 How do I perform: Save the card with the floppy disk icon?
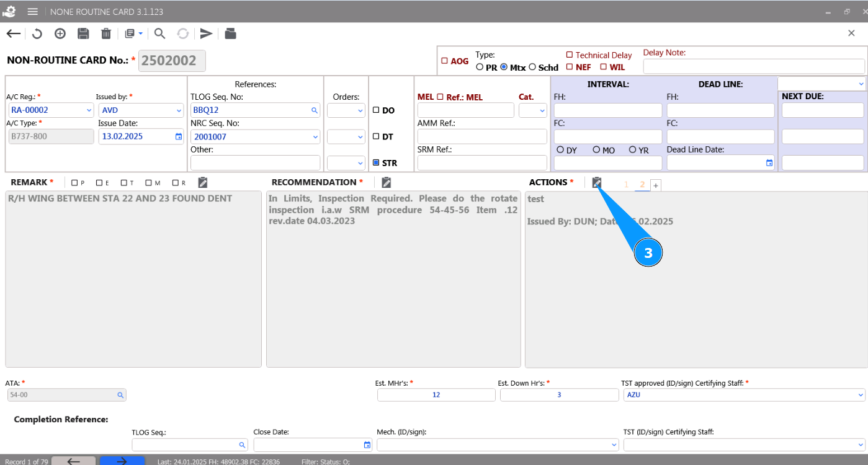[x=83, y=33]
